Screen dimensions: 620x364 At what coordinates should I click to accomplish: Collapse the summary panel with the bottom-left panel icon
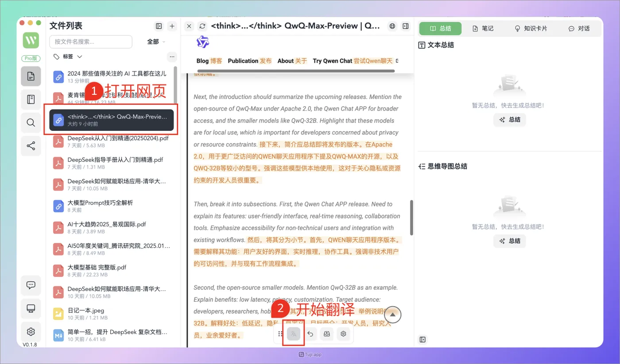[x=422, y=340]
